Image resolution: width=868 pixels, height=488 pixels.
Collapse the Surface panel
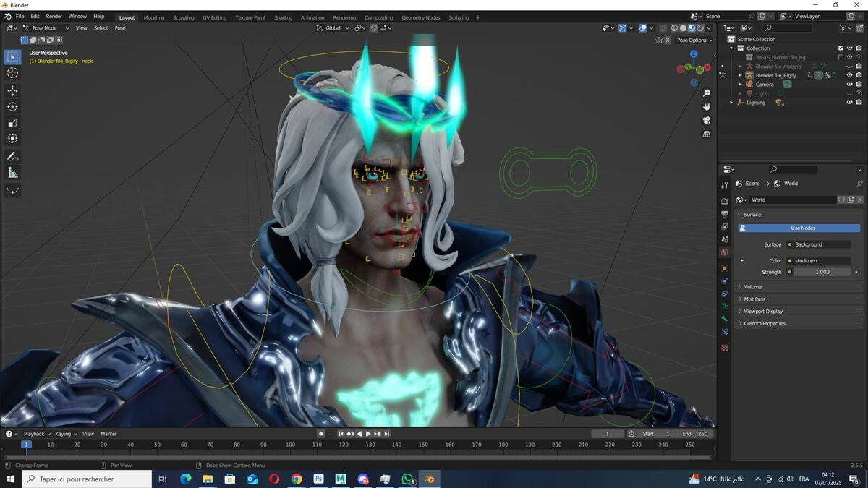pos(740,215)
